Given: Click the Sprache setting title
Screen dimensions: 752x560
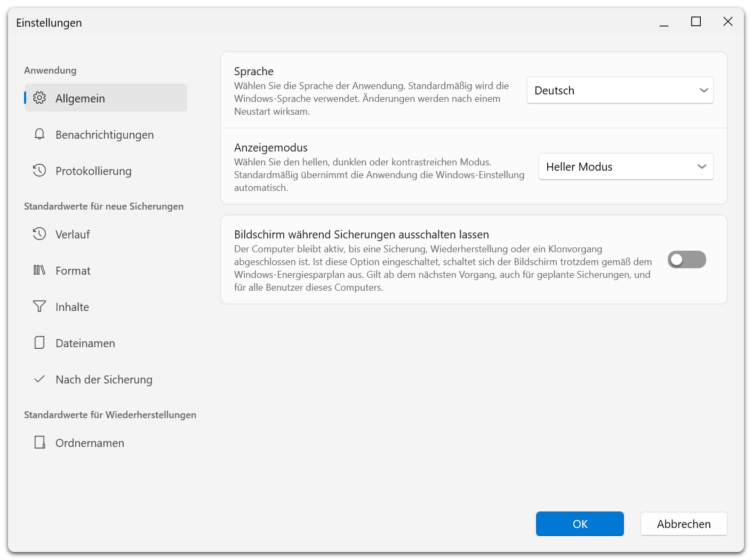Looking at the screenshot, I should [254, 71].
